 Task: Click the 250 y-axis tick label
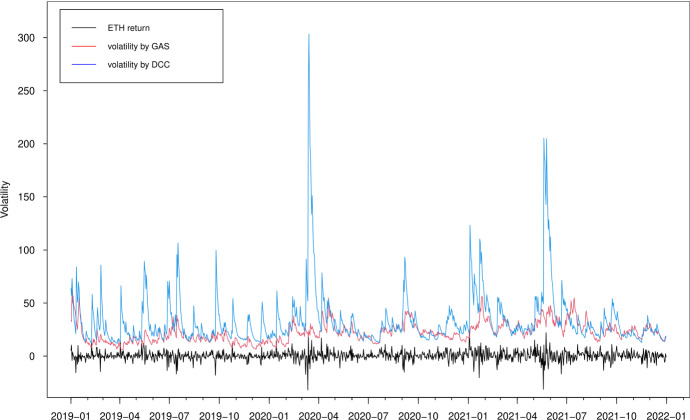37,91
